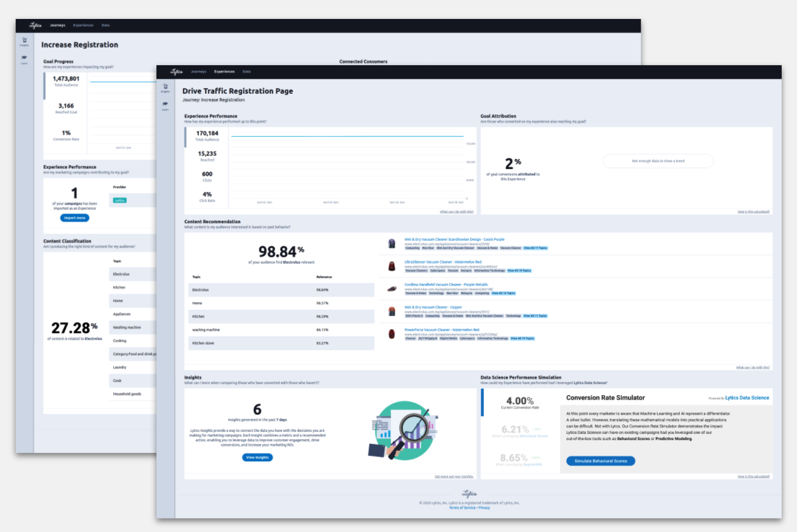The width and height of the screenshot is (797, 532).
Task: Click the Lytics provider badge
Action: [120, 200]
